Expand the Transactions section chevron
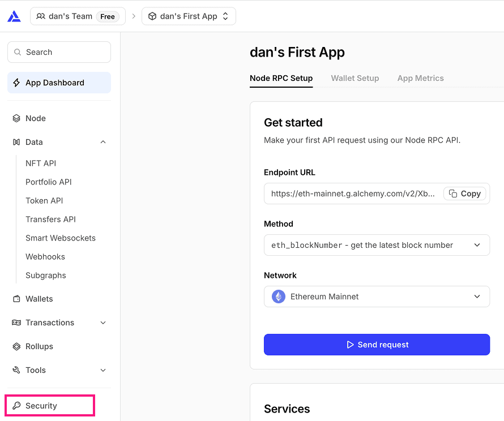This screenshot has height=421, width=504. click(x=103, y=323)
